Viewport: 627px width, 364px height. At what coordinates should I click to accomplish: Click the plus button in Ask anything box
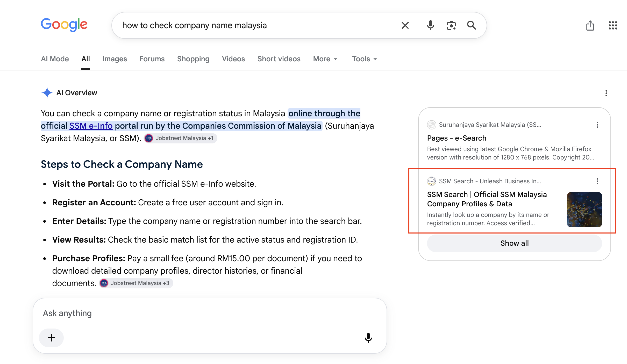point(51,338)
